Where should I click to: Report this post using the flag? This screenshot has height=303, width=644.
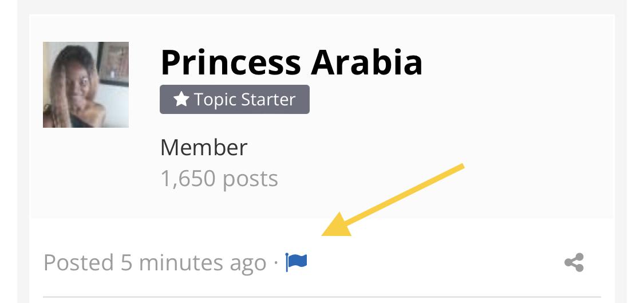(297, 263)
